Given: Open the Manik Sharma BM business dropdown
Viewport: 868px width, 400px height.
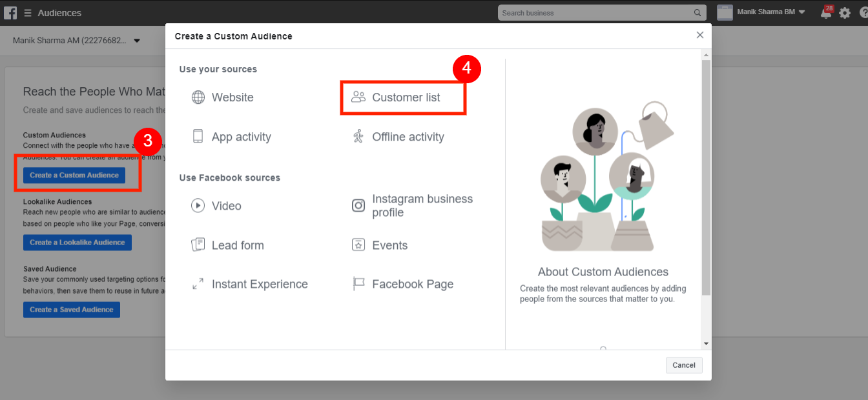Looking at the screenshot, I should click(771, 12).
